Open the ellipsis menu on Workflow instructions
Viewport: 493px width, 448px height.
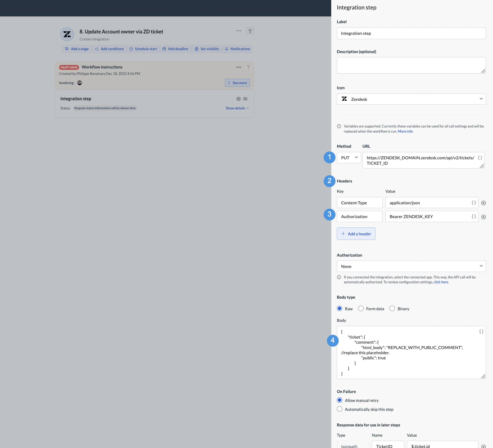pos(238,67)
